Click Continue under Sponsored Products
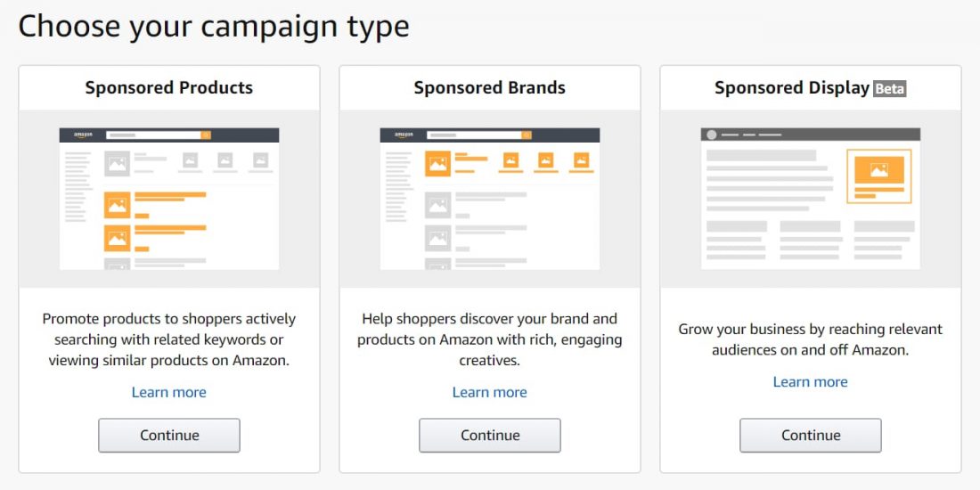 (x=169, y=436)
